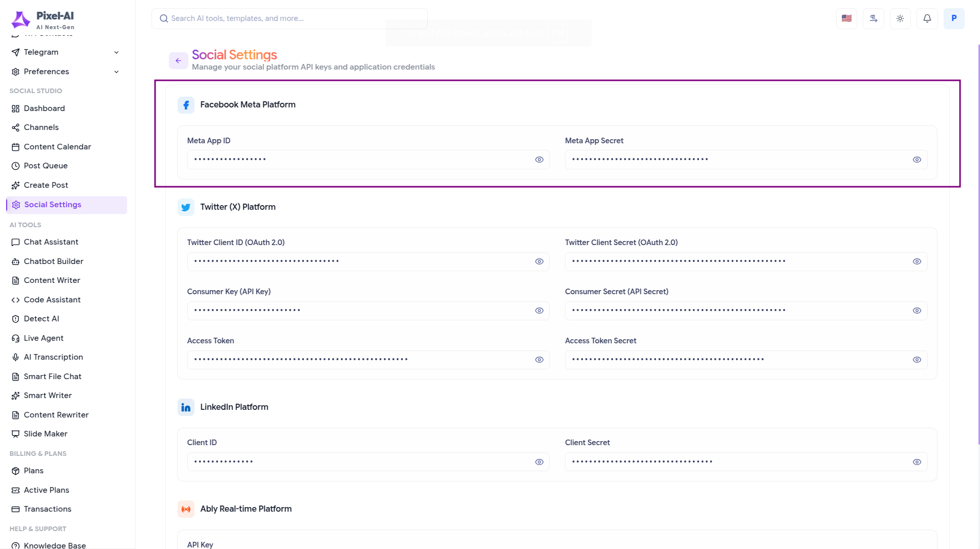Click the LinkedIn platform icon
The image size is (980, 549).
[x=186, y=407]
